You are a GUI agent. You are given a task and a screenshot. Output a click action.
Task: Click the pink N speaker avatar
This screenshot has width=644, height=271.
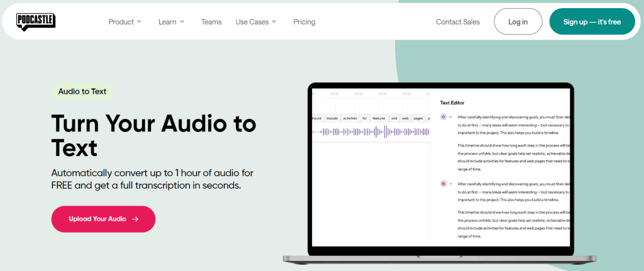pyautogui.click(x=443, y=184)
